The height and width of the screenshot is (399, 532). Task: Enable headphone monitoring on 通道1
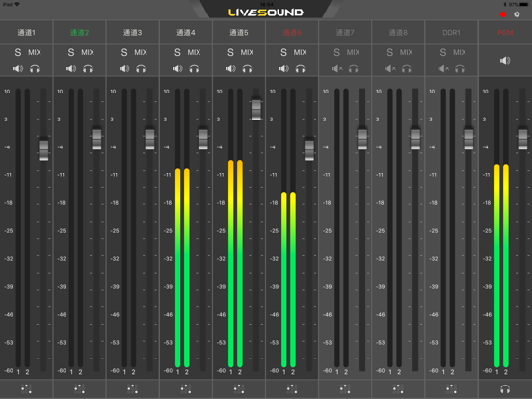pos(35,68)
